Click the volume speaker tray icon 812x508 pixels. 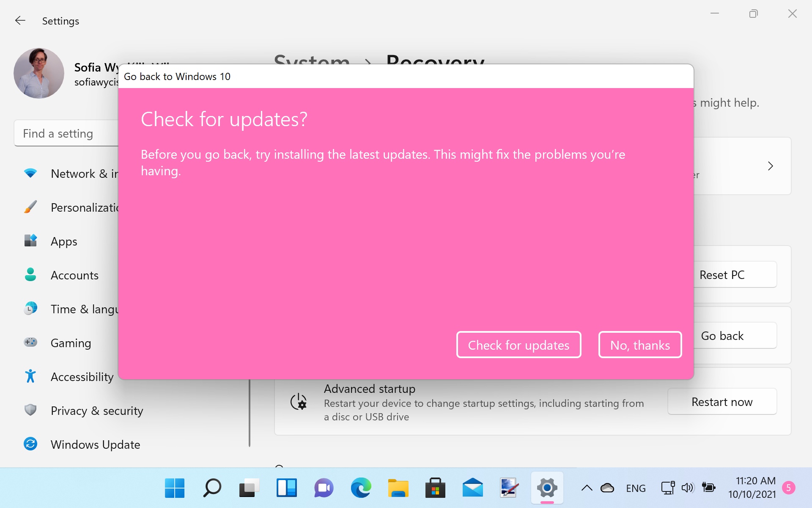(688, 488)
